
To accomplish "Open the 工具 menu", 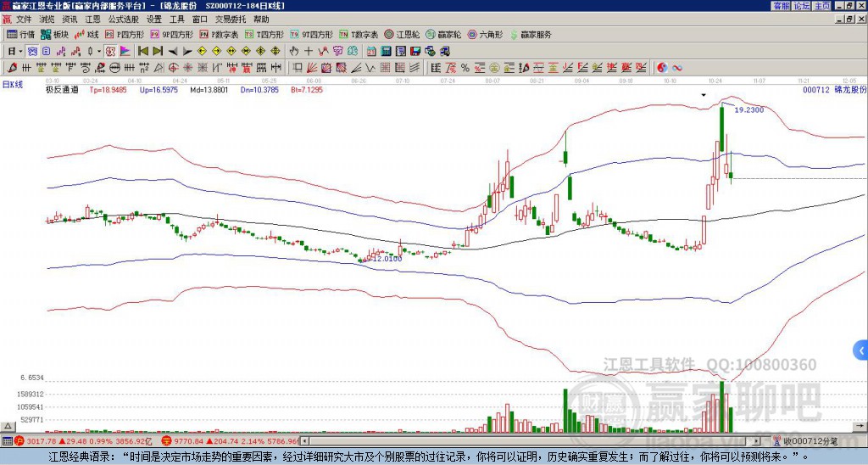I will 177,20.
